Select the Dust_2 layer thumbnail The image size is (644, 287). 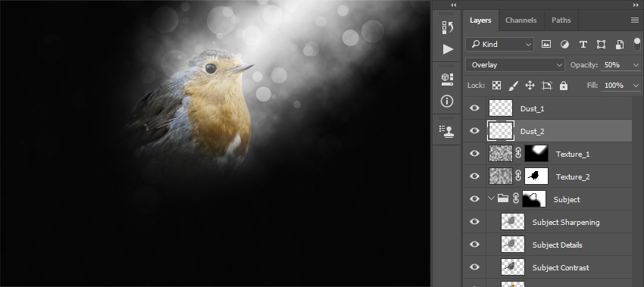pyautogui.click(x=501, y=130)
